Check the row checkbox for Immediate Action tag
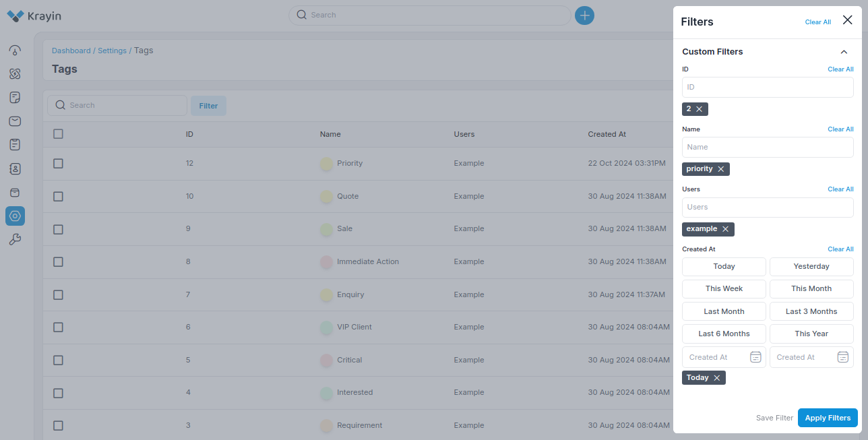The width and height of the screenshot is (868, 440). tap(58, 262)
